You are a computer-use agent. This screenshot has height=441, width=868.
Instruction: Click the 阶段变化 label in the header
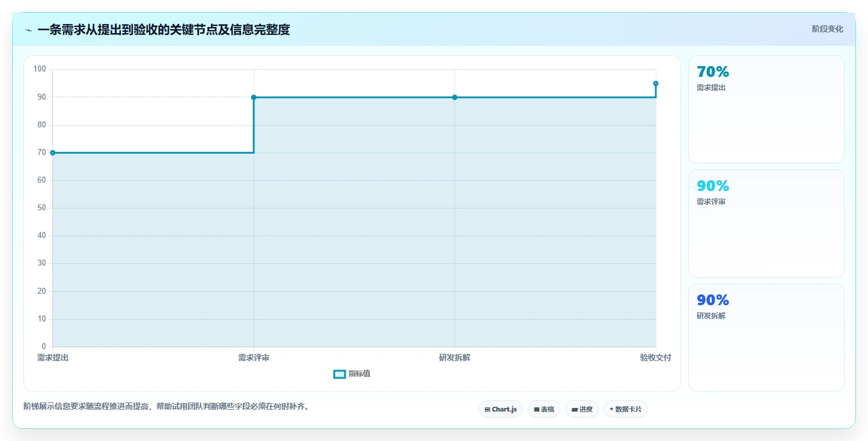coord(828,29)
